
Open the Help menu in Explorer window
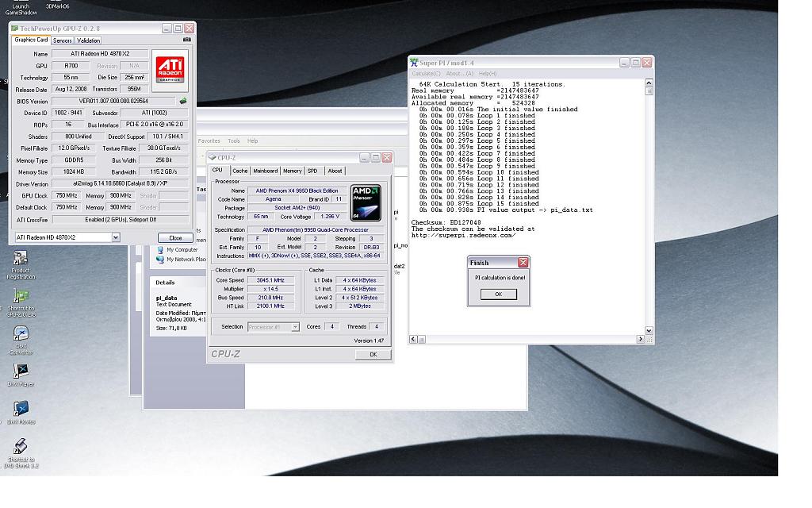(x=253, y=141)
